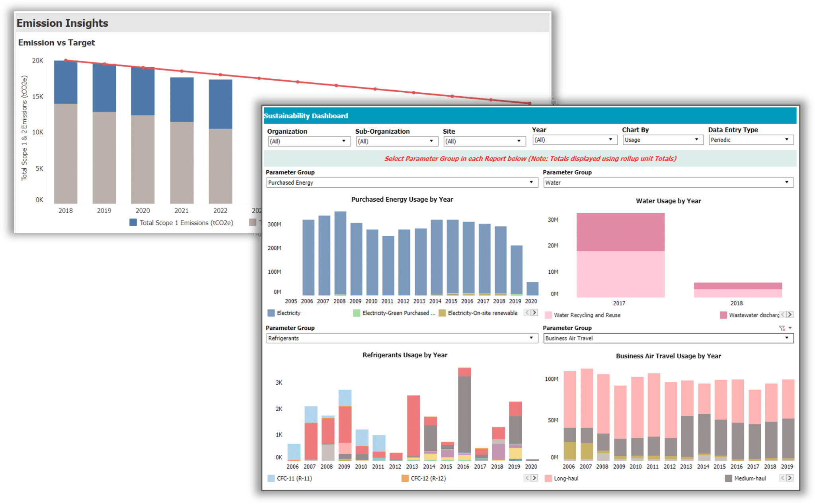Open the Organization filter dropdown
This screenshot has height=504, width=815.
309,141
